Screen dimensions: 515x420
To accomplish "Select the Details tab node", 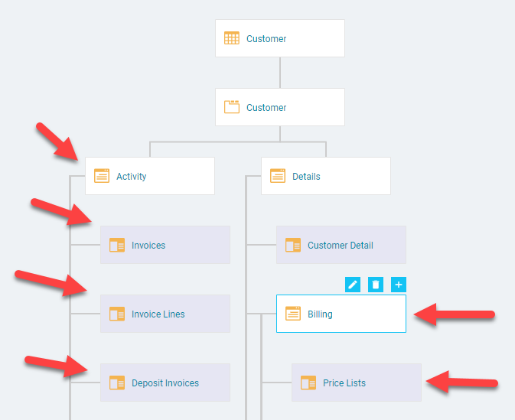I will click(326, 176).
